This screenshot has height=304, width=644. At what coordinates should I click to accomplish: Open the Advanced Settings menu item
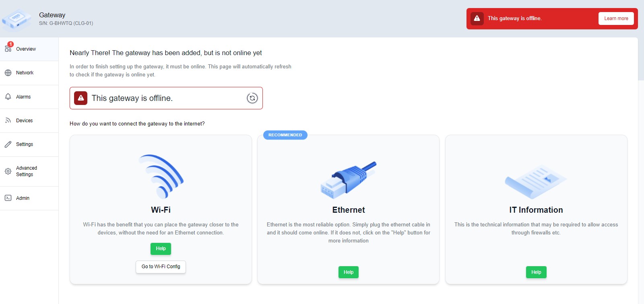pos(29,171)
